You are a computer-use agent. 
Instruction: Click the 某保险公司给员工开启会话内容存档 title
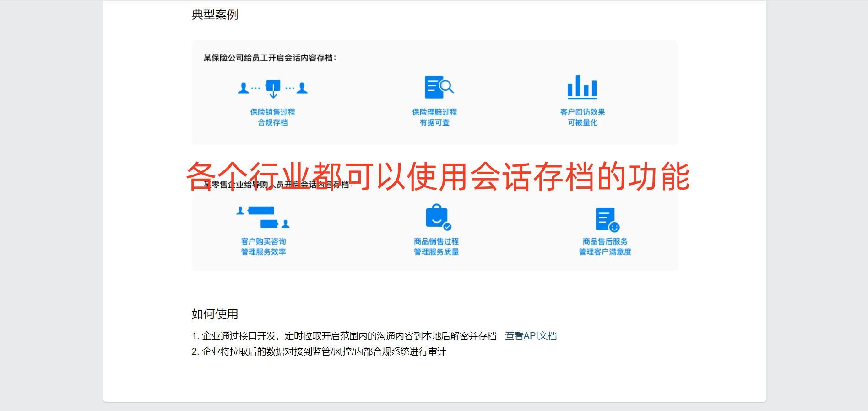(x=270, y=58)
